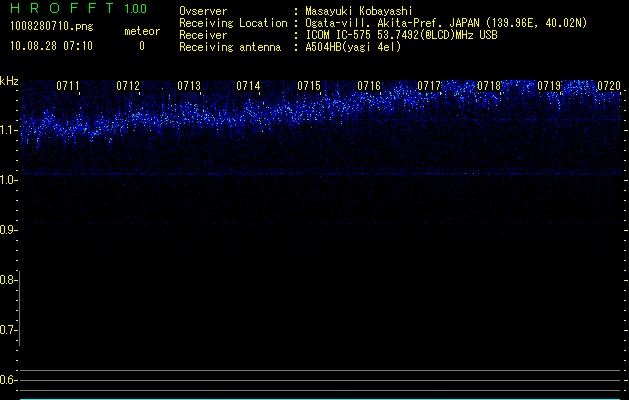Click the meteor label
Viewport: 629px width, 400px height.
pos(142,31)
